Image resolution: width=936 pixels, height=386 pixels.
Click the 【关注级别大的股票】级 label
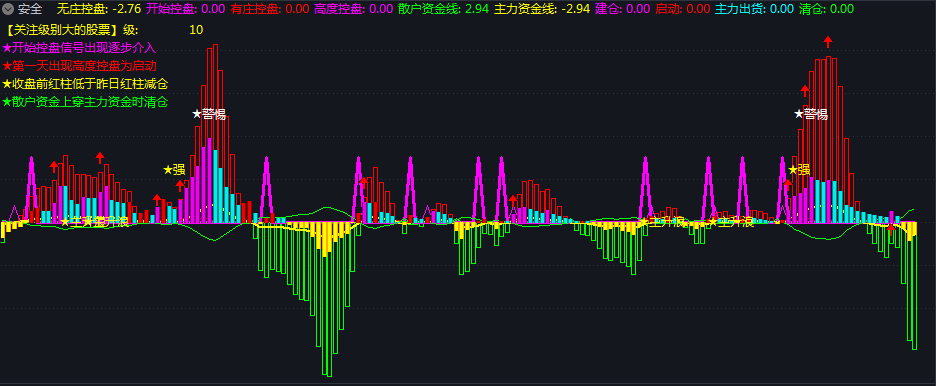[71, 30]
